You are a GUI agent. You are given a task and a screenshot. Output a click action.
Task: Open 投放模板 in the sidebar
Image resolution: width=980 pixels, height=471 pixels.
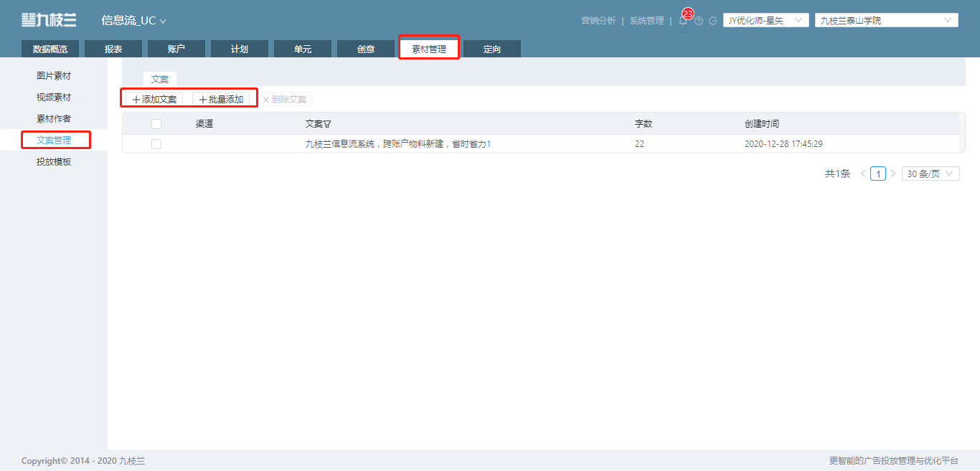point(54,161)
